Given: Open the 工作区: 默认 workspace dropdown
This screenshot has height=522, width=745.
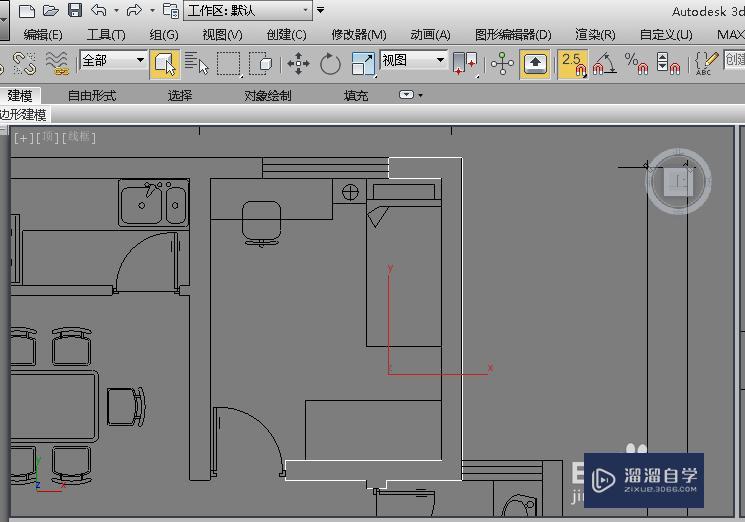Looking at the screenshot, I should tap(248, 10).
